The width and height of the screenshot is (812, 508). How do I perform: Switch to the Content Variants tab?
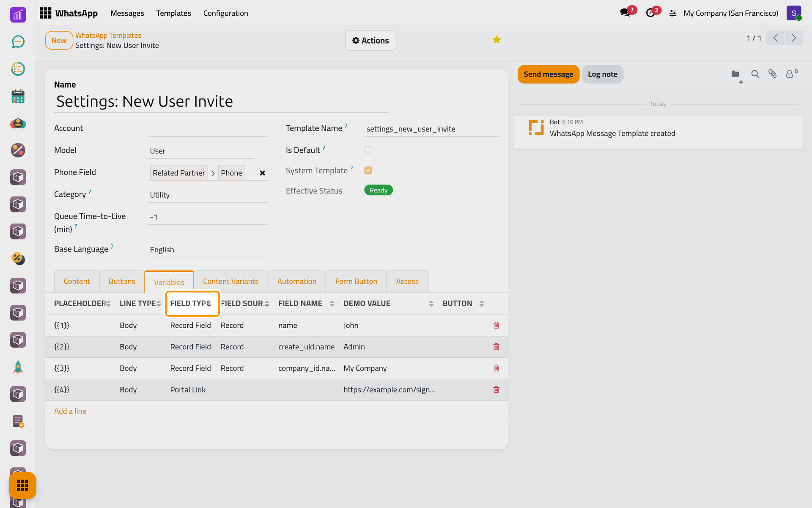pyautogui.click(x=230, y=282)
